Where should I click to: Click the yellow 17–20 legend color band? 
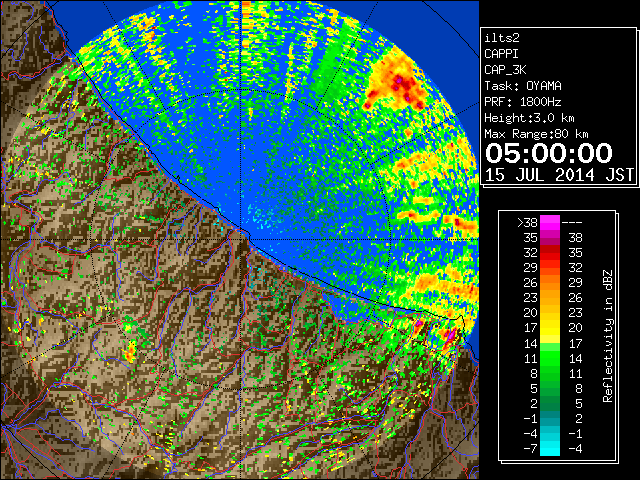click(550, 328)
